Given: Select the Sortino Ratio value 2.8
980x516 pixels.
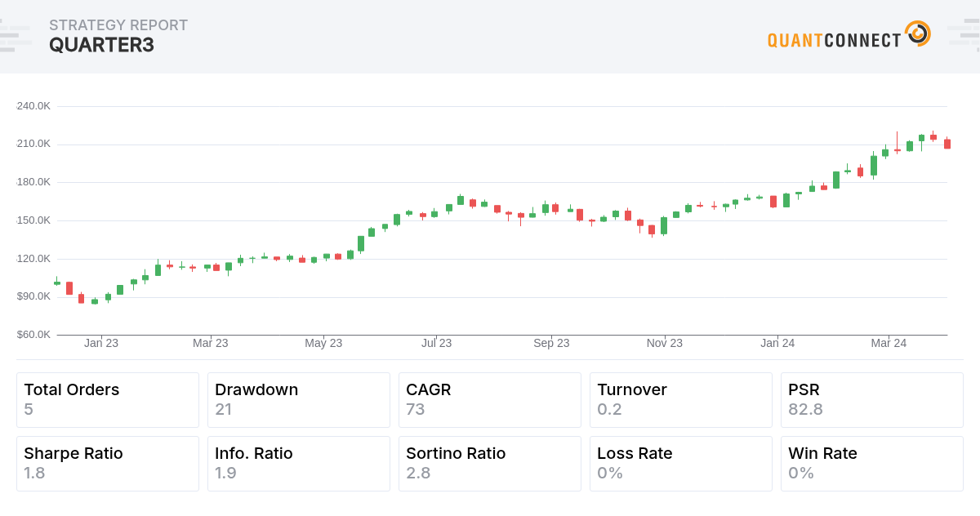Looking at the screenshot, I should [418, 473].
